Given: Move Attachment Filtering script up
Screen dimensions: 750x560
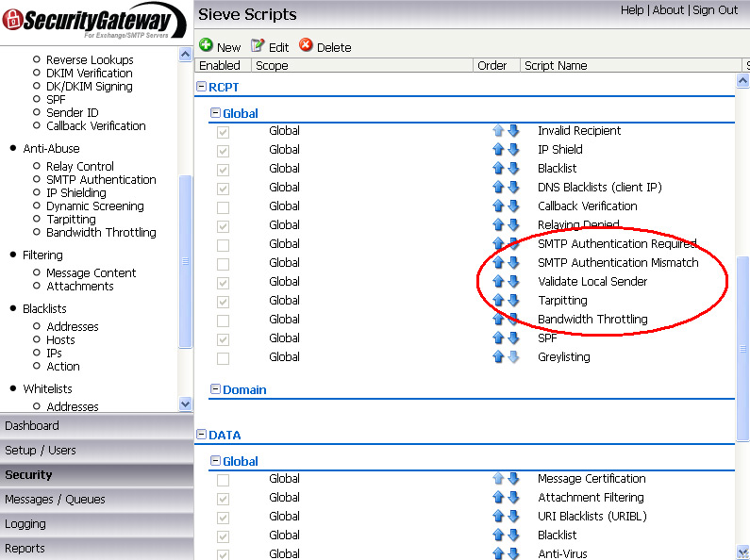Looking at the screenshot, I should click(x=498, y=498).
